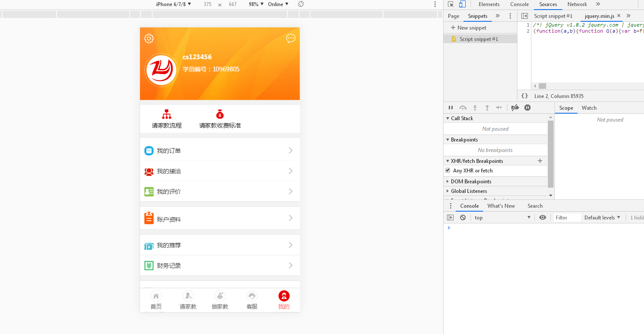Click the Step over next function call icon
This screenshot has width=644, height=334.
463,108
